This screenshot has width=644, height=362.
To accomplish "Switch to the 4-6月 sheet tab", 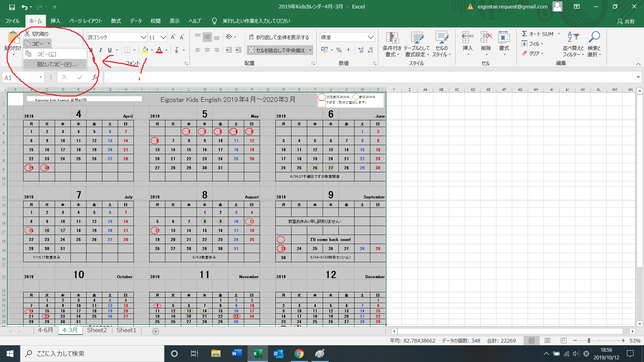I will 45,330.
